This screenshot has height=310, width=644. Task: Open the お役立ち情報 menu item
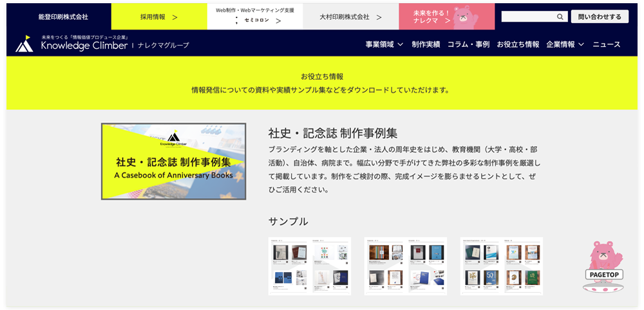tap(518, 44)
